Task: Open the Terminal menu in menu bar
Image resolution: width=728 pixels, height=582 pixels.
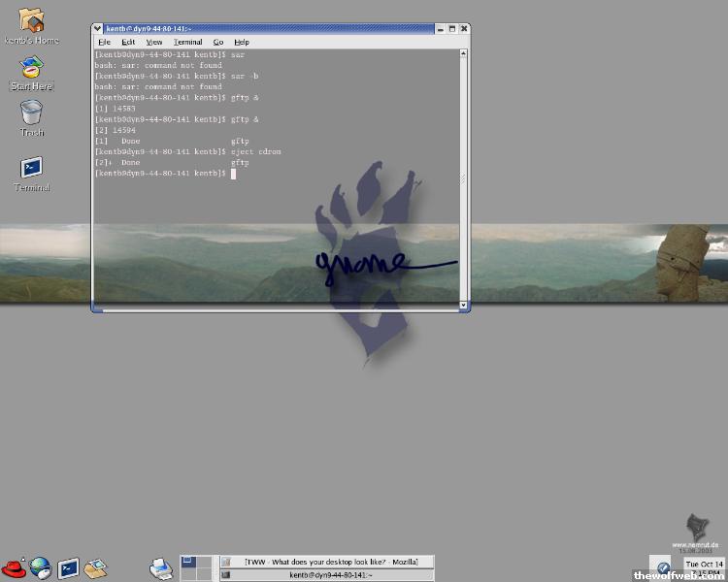Action: (187, 43)
